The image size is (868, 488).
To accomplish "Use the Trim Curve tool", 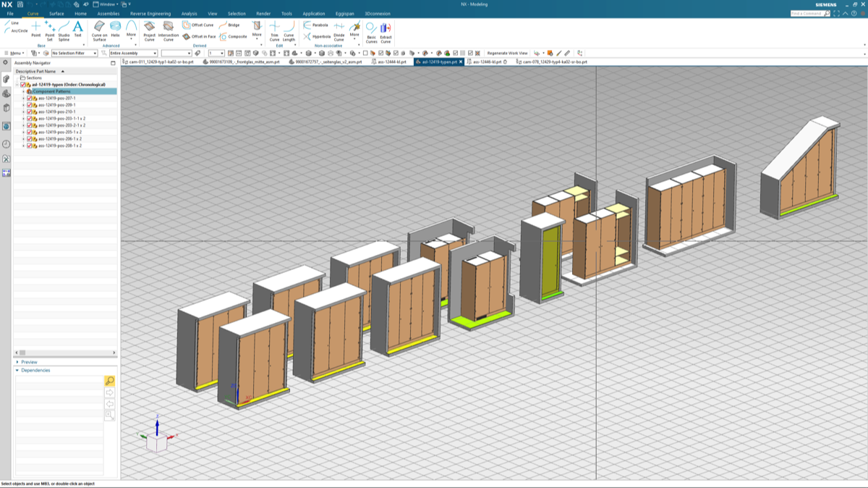I will point(274,31).
